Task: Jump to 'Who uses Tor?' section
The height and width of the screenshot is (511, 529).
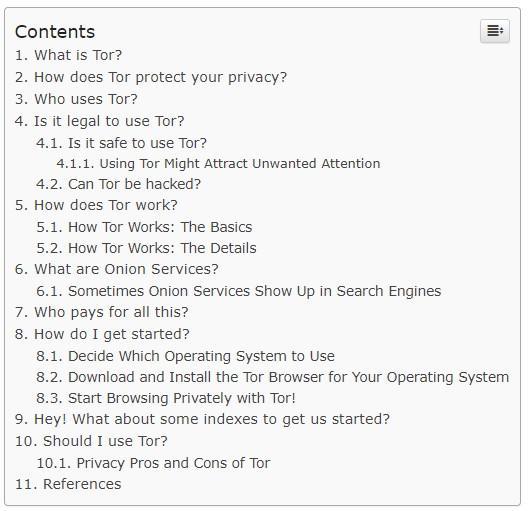Action: pos(76,99)
